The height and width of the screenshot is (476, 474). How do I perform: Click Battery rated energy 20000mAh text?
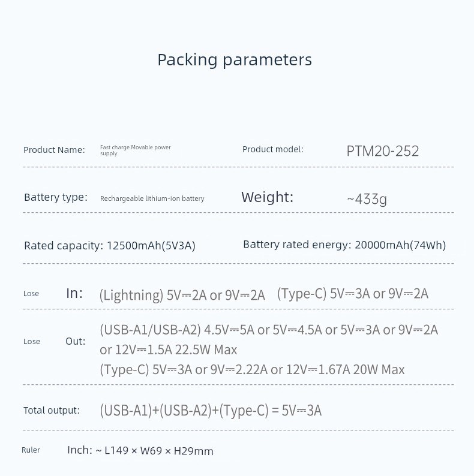pos(344,245)
